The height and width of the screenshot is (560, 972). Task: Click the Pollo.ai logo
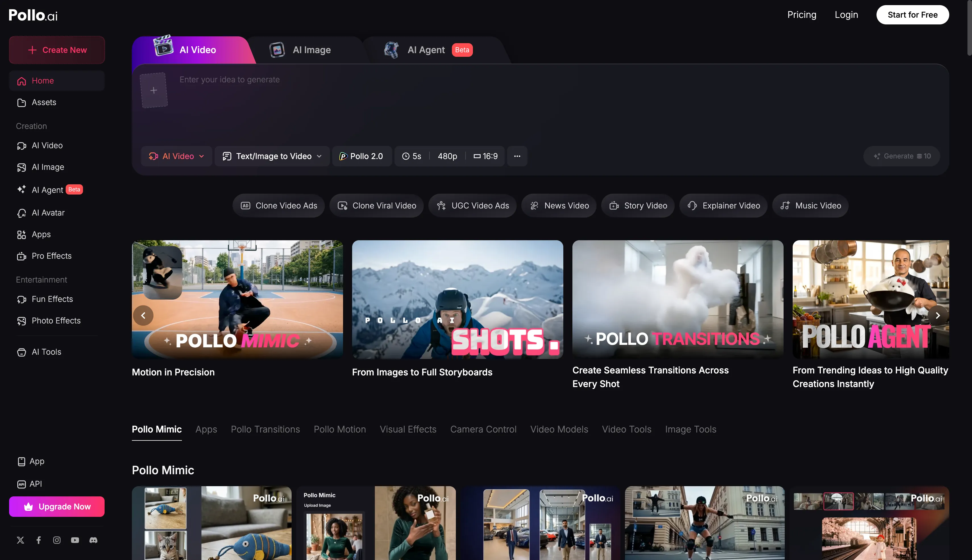(33, 15)
